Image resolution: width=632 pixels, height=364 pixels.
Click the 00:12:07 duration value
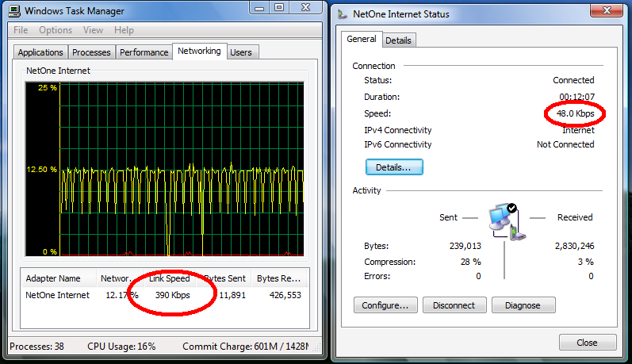(x=576, y=97)
